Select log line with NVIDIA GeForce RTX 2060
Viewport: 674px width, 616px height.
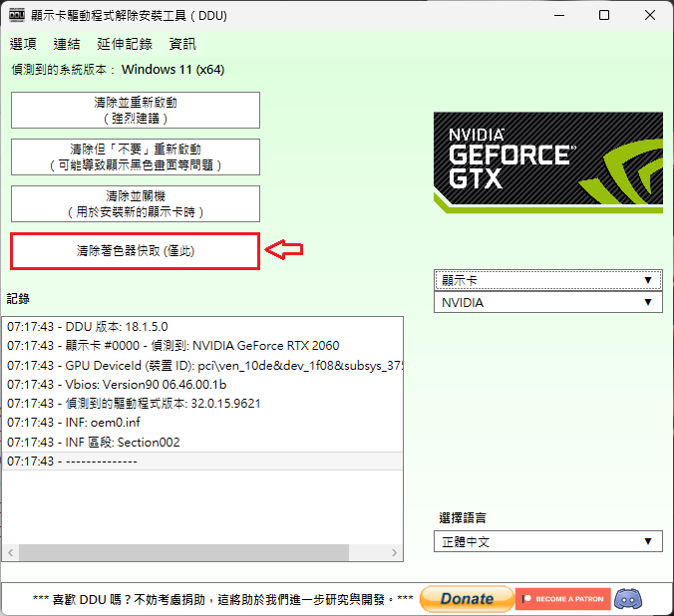tap(202, 346)
